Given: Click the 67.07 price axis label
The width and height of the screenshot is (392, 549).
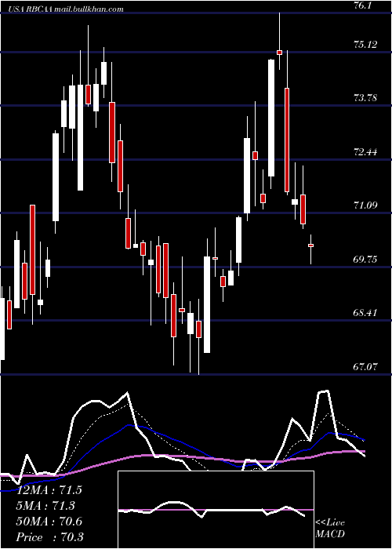Looking at the screenshot, I should (x=365, y=366).
